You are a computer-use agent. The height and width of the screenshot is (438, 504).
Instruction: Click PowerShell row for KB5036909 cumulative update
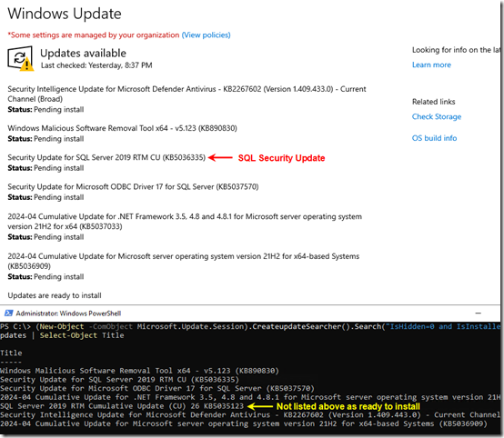tap(244, 423)
